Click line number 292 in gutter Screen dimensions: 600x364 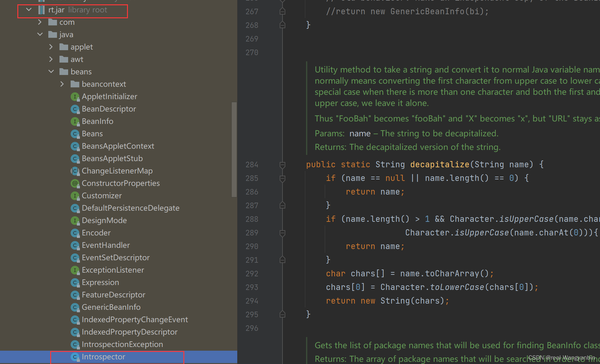tap(252, 274)
